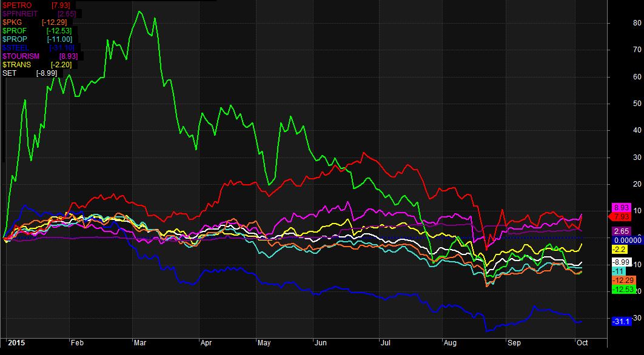Click the Mar marker on time axis

[139, 343]
